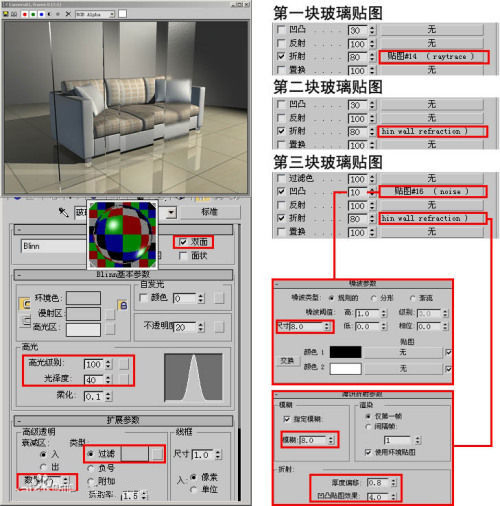Click the 不透明度 opacity value field
This screenshot has height=506, width=500.
click(185, 327)
